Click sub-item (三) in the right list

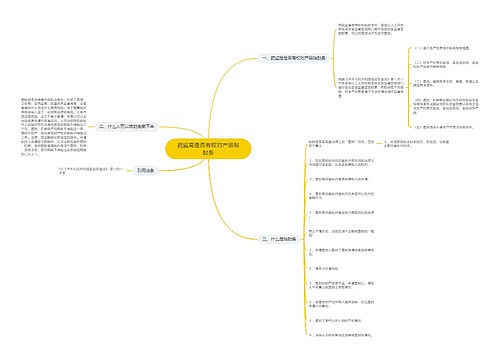tap(446, 83)
